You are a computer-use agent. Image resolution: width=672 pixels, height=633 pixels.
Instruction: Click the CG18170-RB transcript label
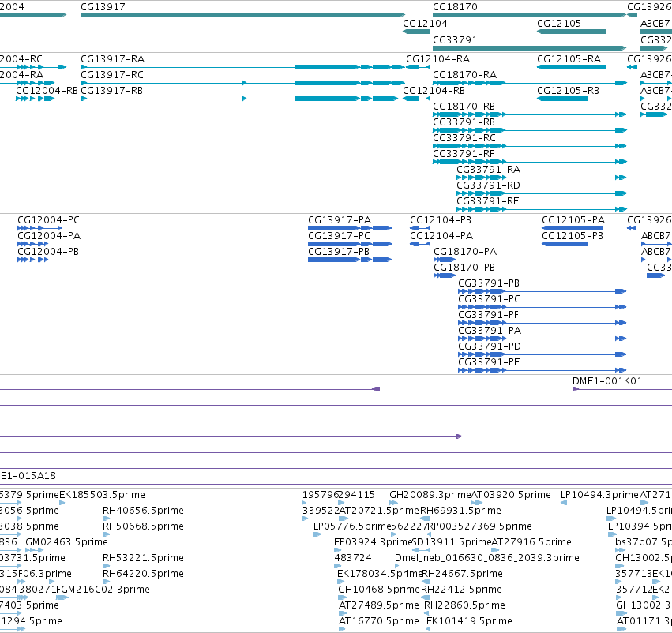pos(464,107)
